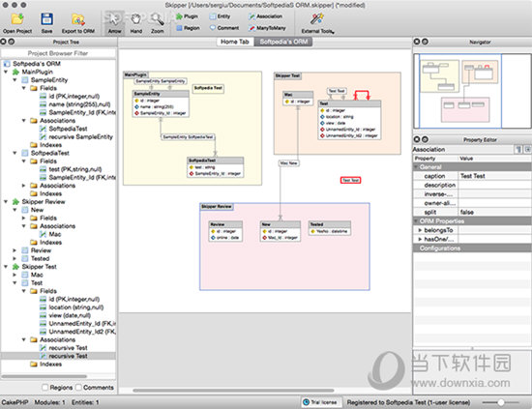The image size is (532, 409).
Task: Add a new Comment element
Action: [x=224, y=28]
